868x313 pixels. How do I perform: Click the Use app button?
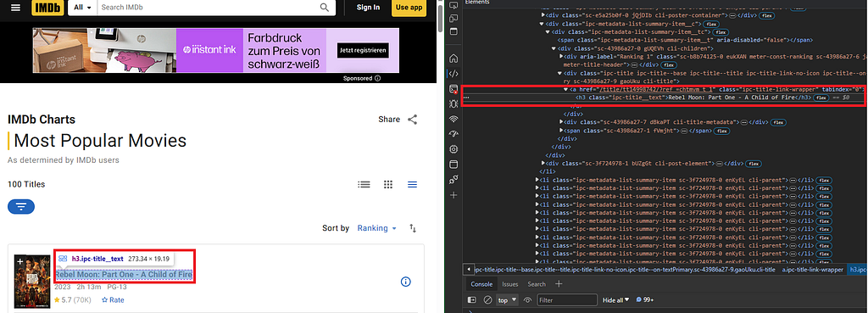tap(409, 7)
